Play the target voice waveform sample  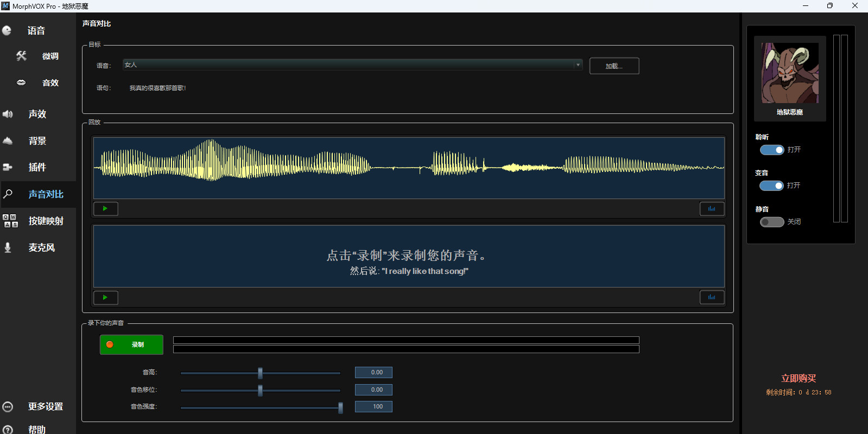pyautogui.click(x=105, y=209)
